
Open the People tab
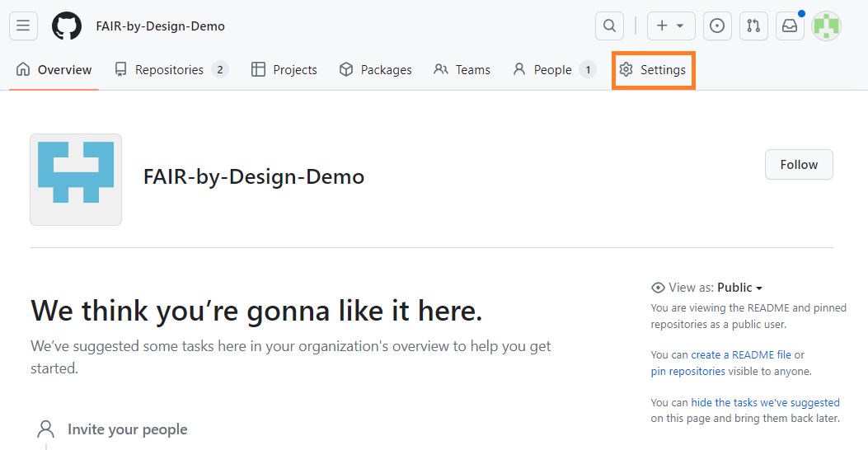coord(553,70)
